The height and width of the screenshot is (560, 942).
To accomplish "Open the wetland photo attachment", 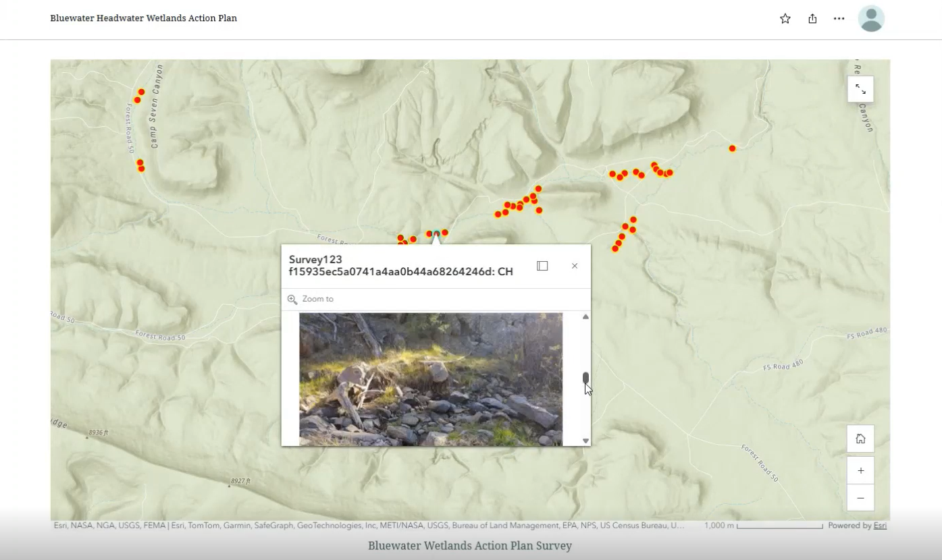I will (x=432, y=378).
